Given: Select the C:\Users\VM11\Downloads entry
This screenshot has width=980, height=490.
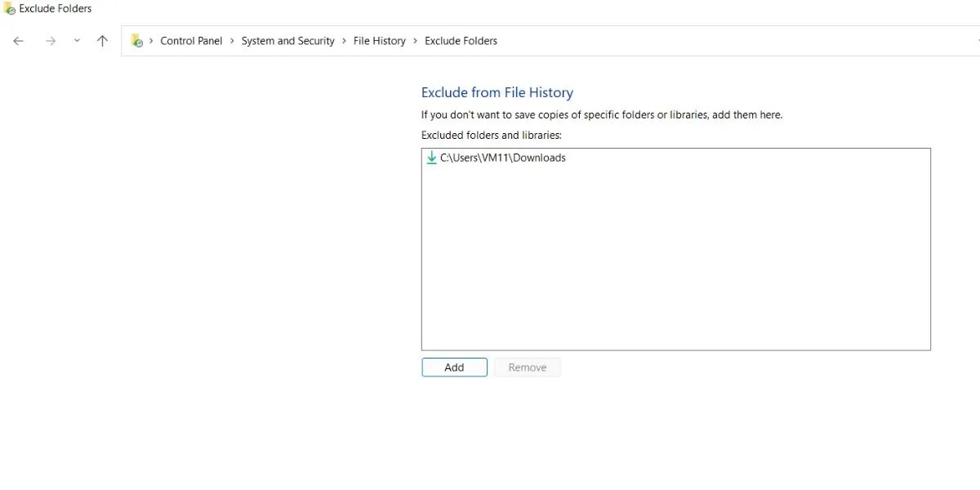Looking at the screenshot, I should point(501,158).
